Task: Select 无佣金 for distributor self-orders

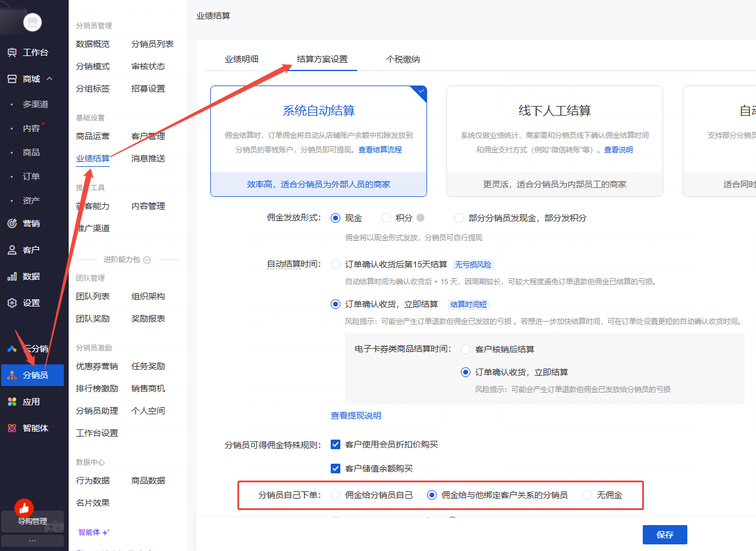Action: click(587, 495)
